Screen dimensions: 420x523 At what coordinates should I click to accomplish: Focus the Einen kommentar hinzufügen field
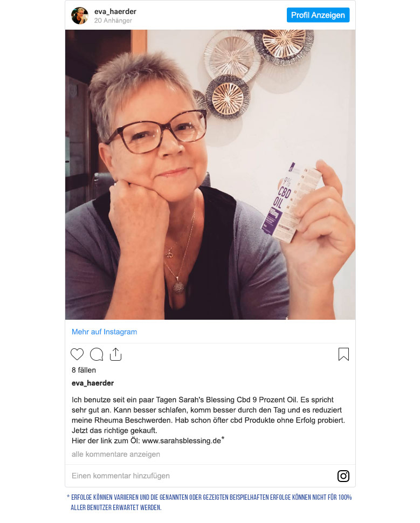coord(200,476)
